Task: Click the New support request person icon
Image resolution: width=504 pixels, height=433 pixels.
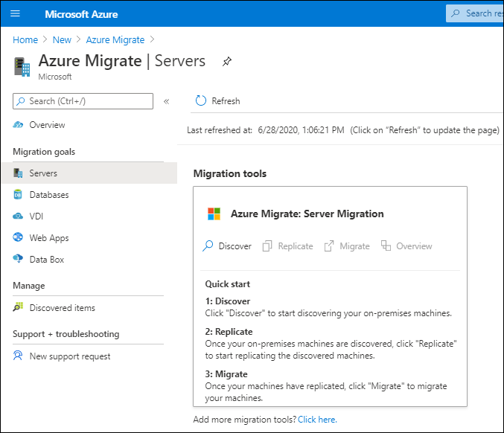Action: point(18,356)
